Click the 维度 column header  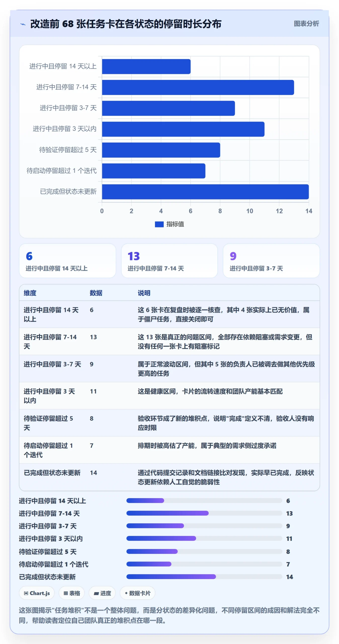30,293
